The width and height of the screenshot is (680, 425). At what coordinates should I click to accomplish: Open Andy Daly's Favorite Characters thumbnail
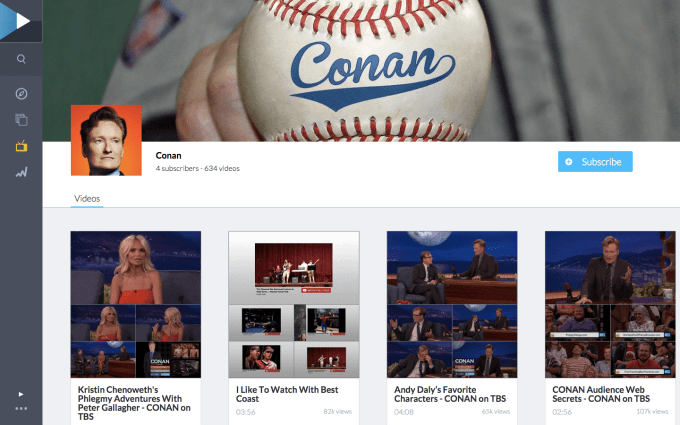pos(452,304)
